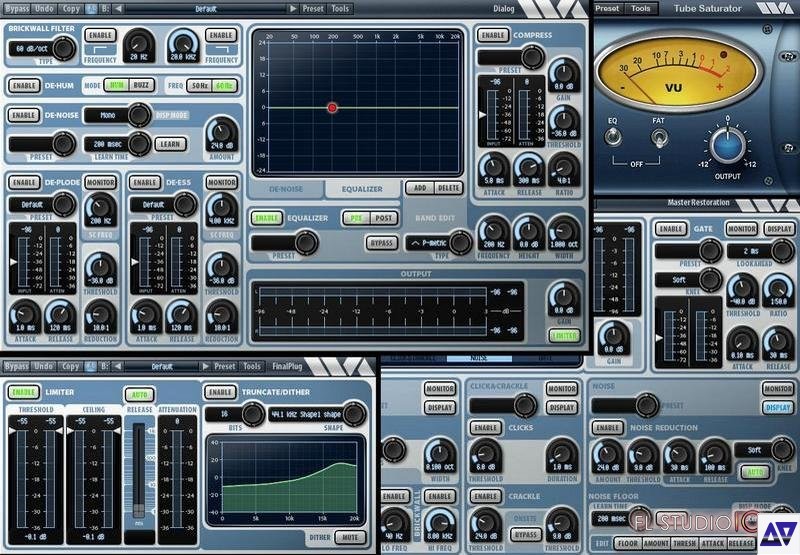
Task: Open the 2 ms Lookahead selector in Gate
Action: [x=760, y=251]
